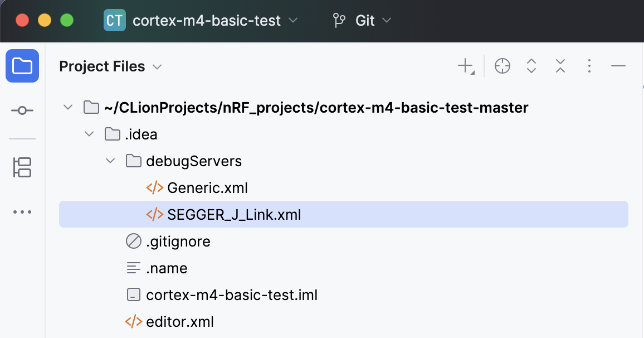The width and height of the screenshot is (644, 338).
Task: Open the Project tool window in the sidebar
Action: tap(22, 66)
